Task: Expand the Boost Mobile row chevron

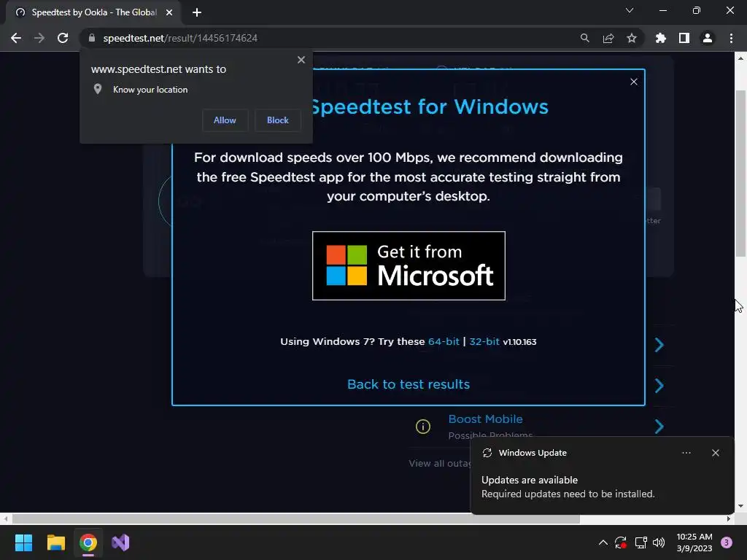Action: (659, 426)
